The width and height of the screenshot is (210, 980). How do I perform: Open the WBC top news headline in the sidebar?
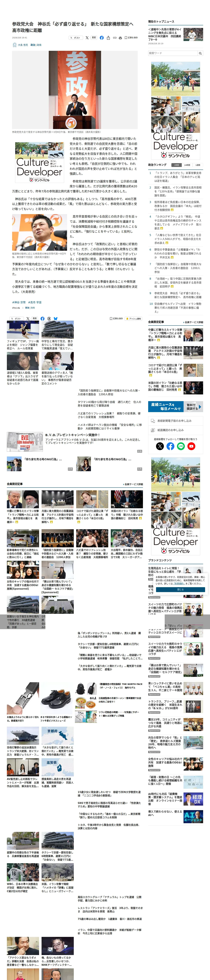coord(165,34)
